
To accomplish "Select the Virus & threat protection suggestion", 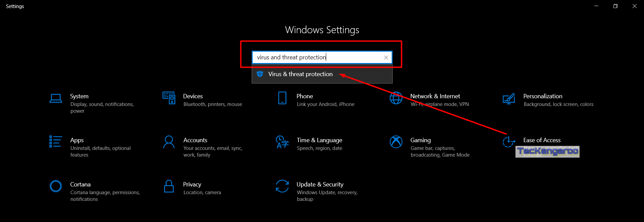I will pyautogui.click(x=300, y=74).
